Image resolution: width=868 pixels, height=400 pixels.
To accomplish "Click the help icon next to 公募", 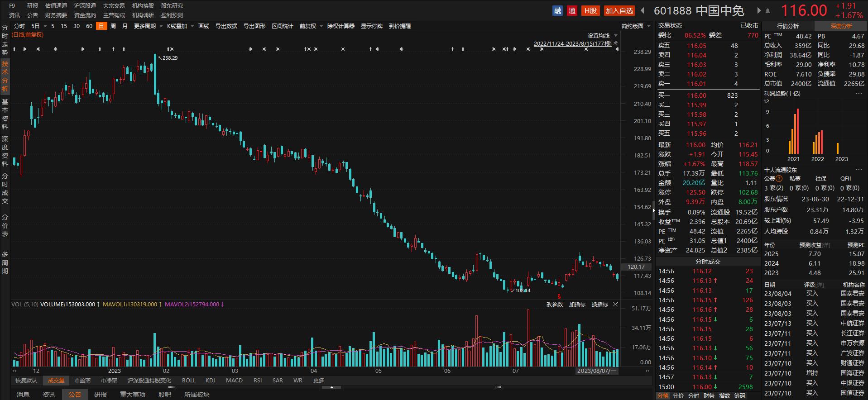I will 779,179.
